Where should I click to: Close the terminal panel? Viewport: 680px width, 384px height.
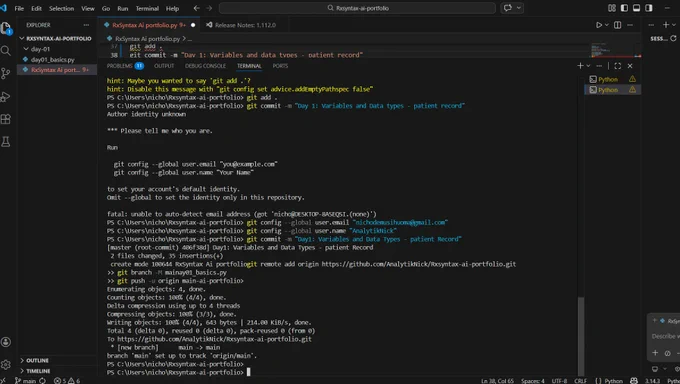coord(630,66)
